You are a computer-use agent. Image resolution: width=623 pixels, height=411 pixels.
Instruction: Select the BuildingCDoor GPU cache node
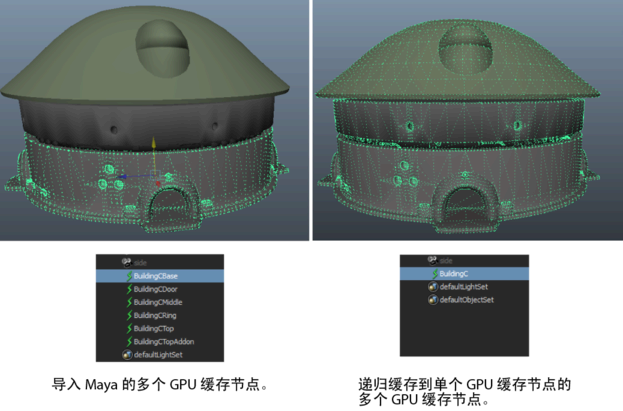pos(160,289)
